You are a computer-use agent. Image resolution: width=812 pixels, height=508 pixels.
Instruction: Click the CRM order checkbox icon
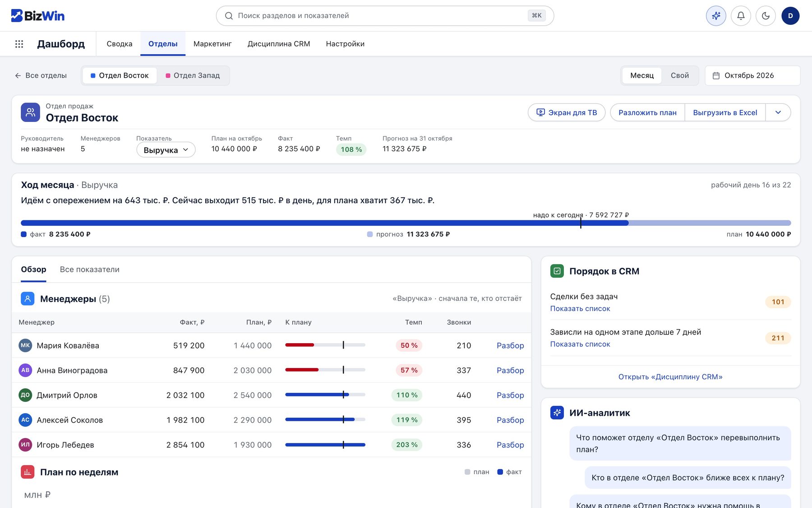557,271
